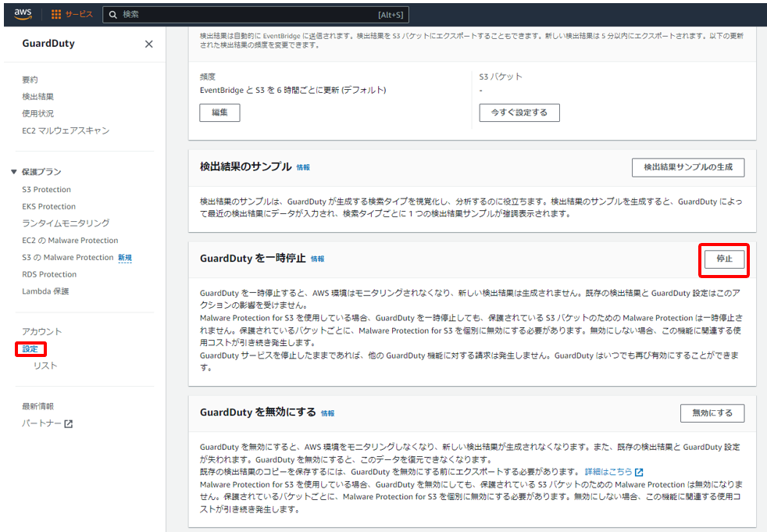Open 情報 link beside GuardDuty を無効にする
The image size is (767, 532).
tap(328, 413)
